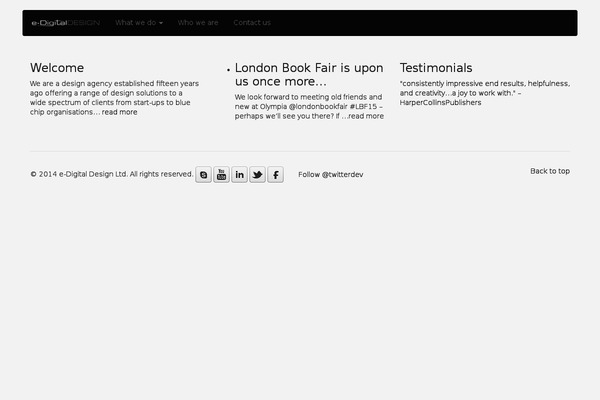The width and height of the screenshot is (600, 400).
Task: Select the Testimonials heading
Action: tap(436, 68)
